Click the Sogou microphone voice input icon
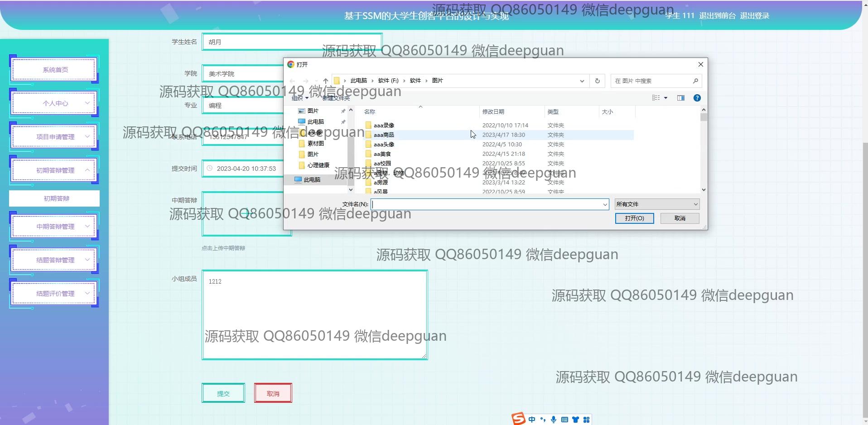This screenshot has width=868, height=425. (553, 420)
